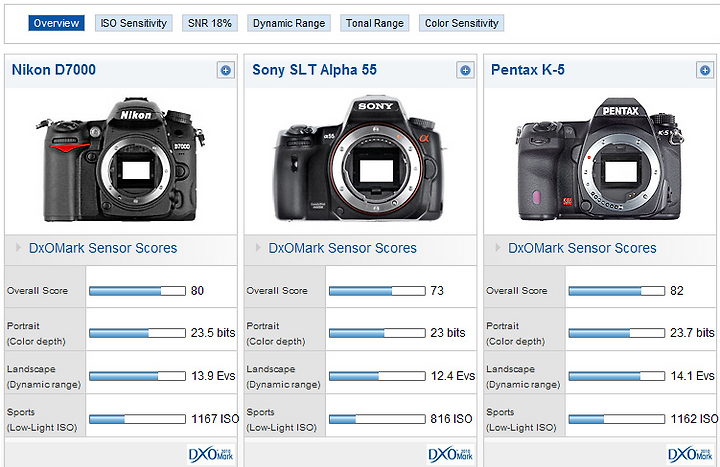Collapse the Sony Alpha 55 Sensor Scores arrow
This screenshot has width=720, height=467.
(x=258, y=248)
